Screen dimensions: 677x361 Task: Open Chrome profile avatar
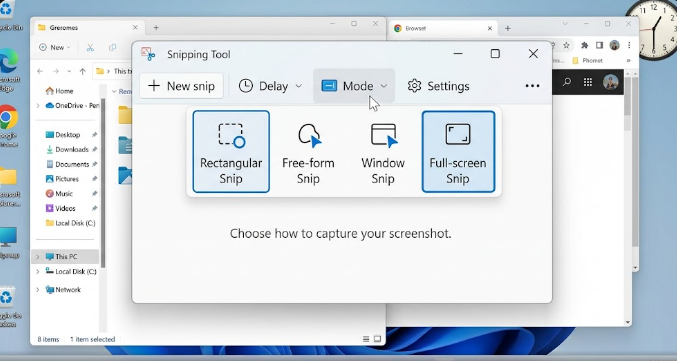pyautogui.click(x=614, y=45)
